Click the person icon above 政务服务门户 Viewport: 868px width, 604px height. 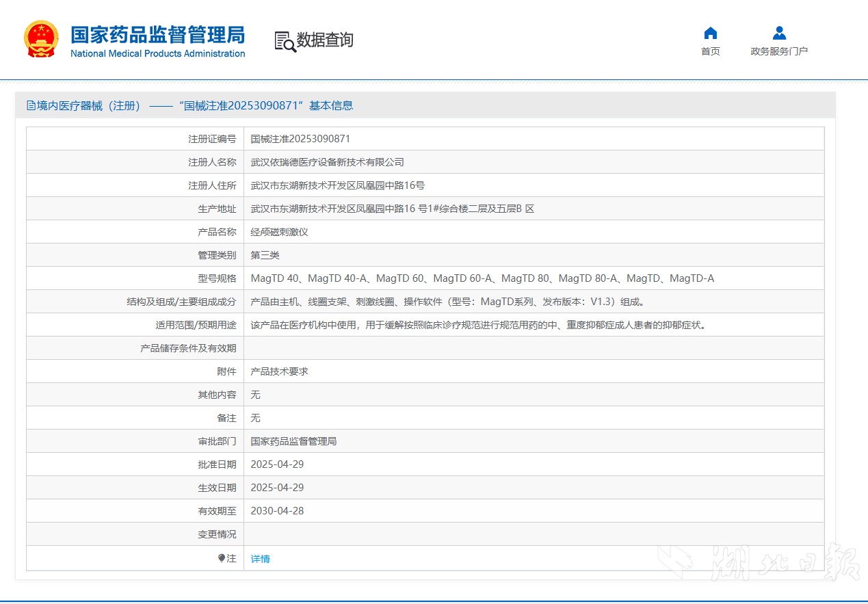(x=779, y=33)
